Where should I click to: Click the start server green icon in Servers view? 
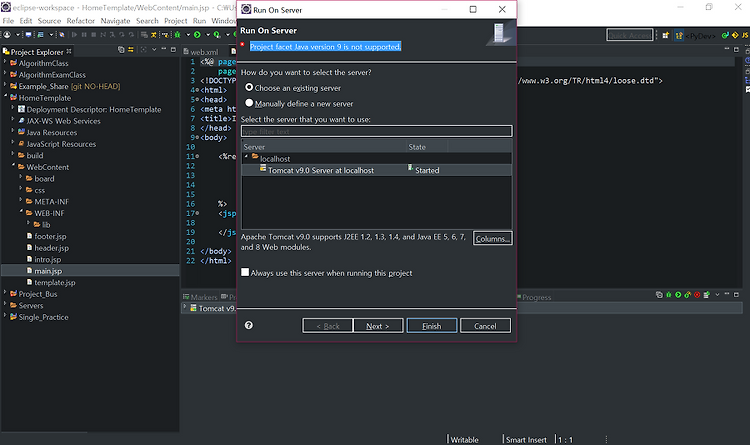[x=678, y=295]
